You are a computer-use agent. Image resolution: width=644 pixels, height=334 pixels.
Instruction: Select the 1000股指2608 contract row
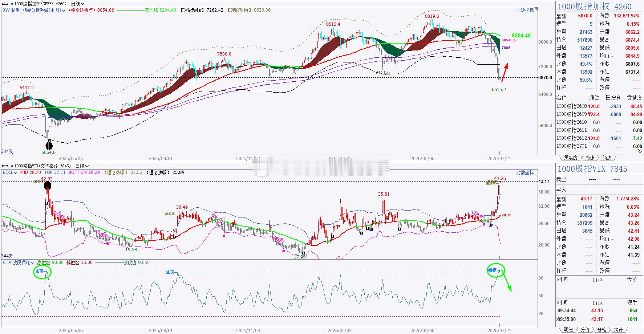pos(599,106)
